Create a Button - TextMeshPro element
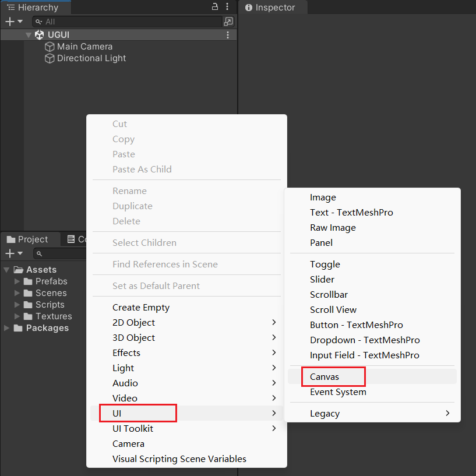 372,325
